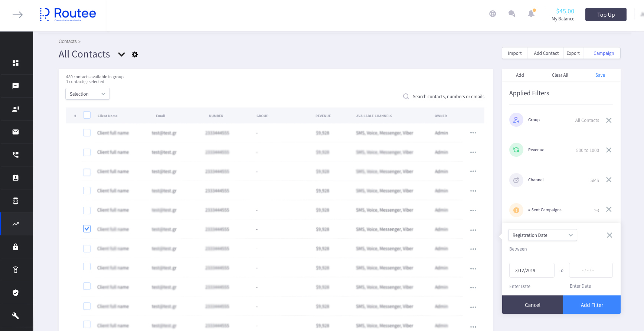Click the settings gear next to All Contacts

pos(135,54)
